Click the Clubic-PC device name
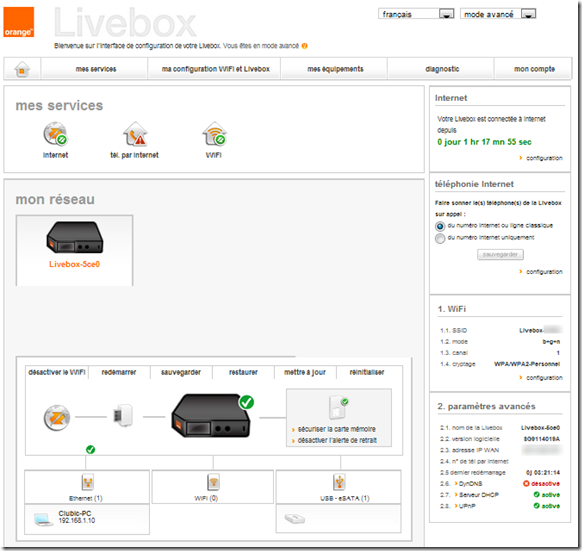Viewport: 582px width, 551px height. (x=75, y=513)
